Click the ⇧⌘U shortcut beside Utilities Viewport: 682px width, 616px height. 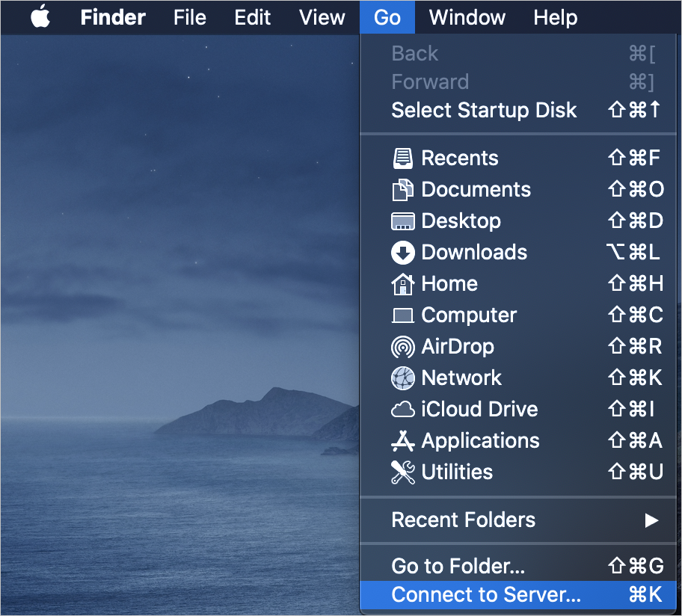[x=636, y=472]
